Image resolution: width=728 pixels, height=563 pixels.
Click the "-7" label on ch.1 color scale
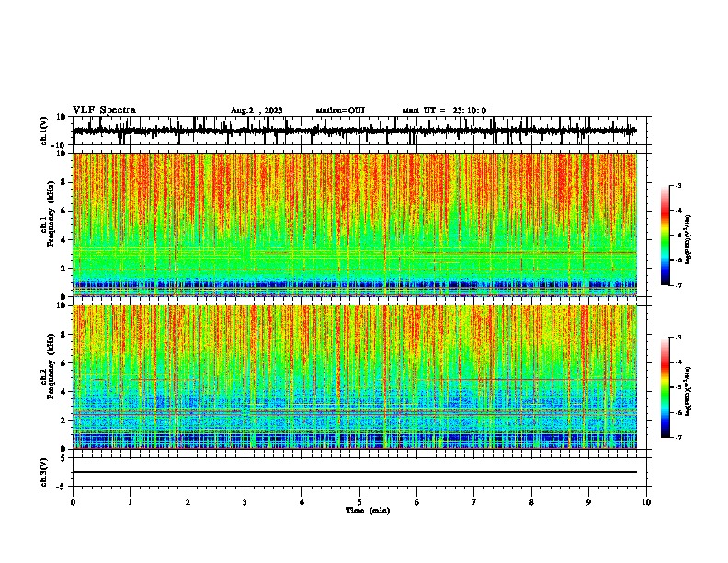[x=677, y=285]
